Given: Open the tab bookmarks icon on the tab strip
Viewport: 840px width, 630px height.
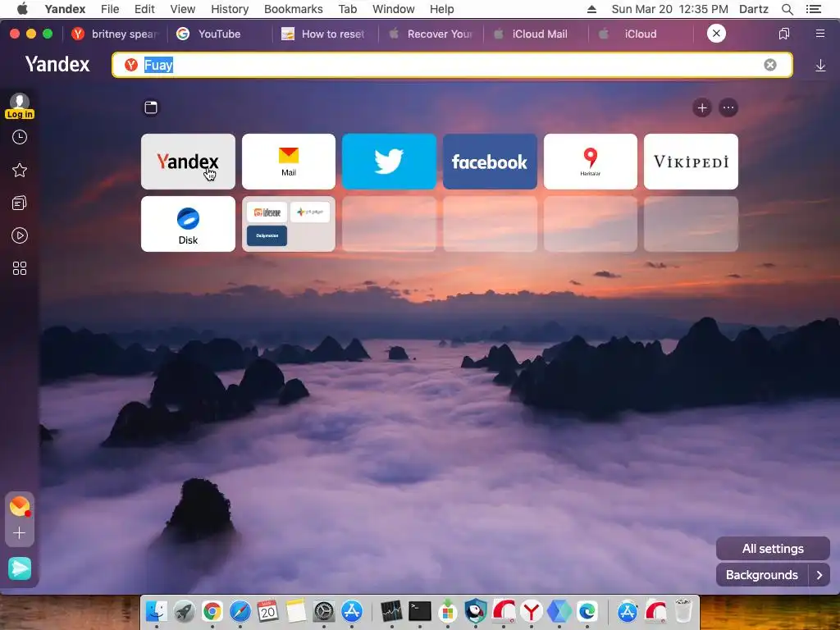Looking at the screenshot, I should 783,34.
